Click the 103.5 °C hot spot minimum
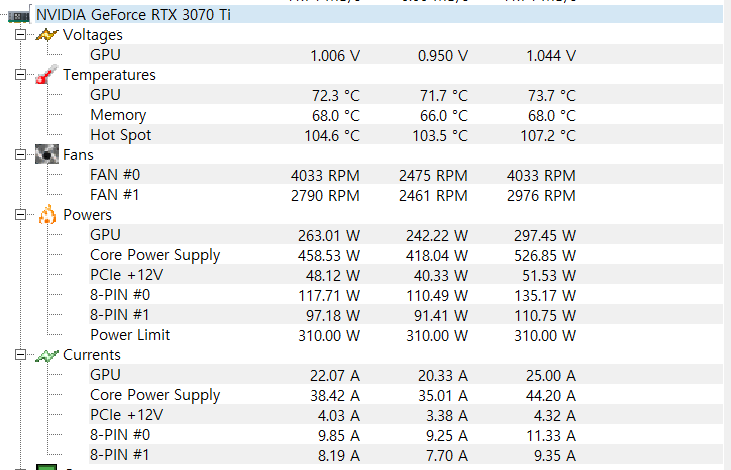731x470 pixels. [440, 136]
